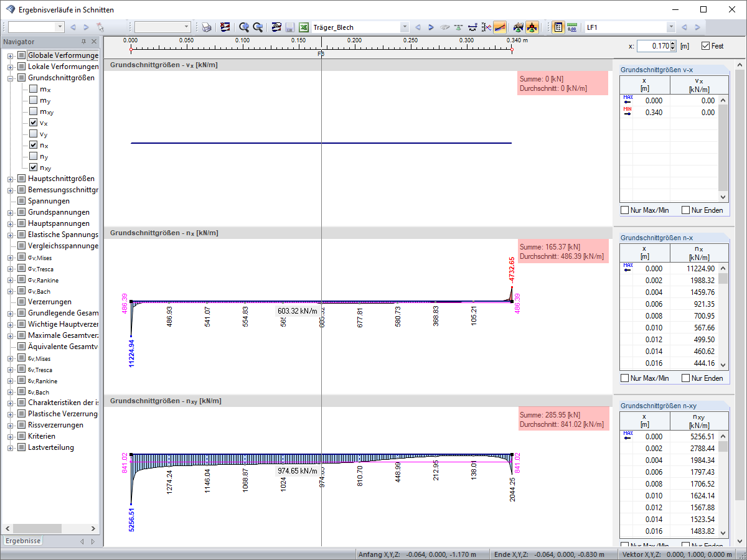Click the highlighted icon left of table toggle

point(532,27)
